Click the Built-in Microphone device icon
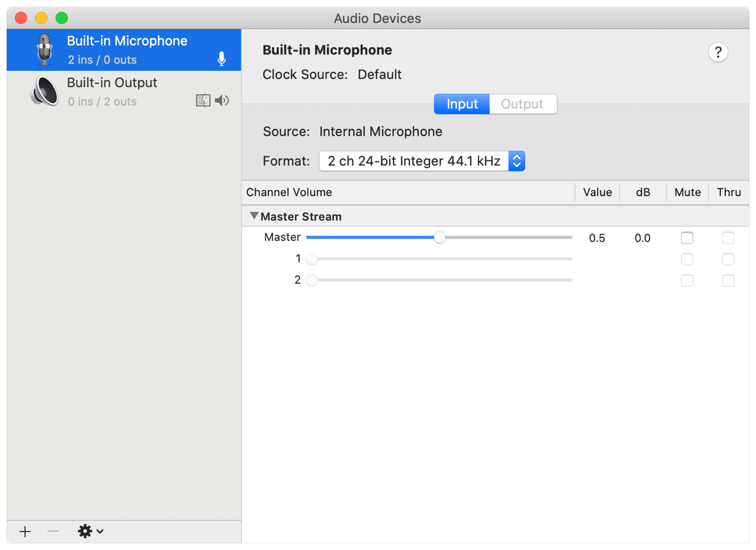 coord(44,49)
